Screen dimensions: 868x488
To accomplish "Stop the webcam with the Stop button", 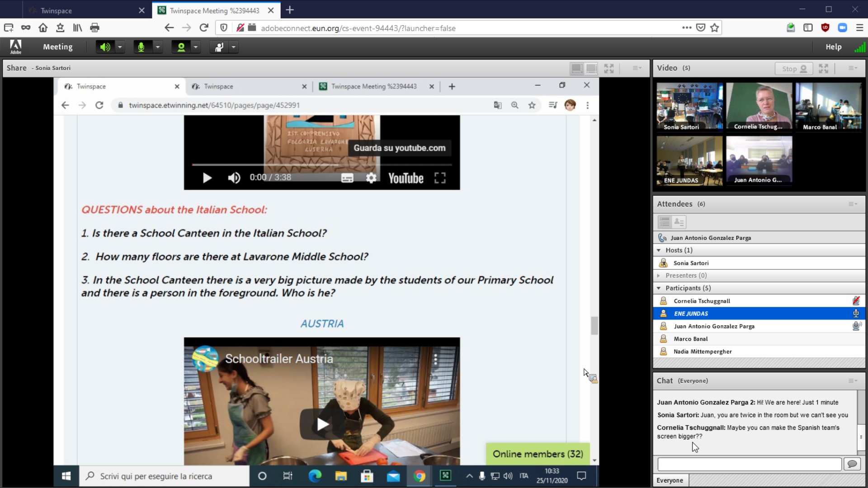I will tap(794, 69).
